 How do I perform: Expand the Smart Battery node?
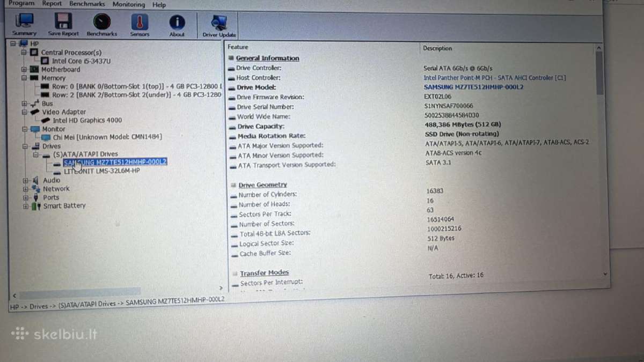tap(25, 206)
